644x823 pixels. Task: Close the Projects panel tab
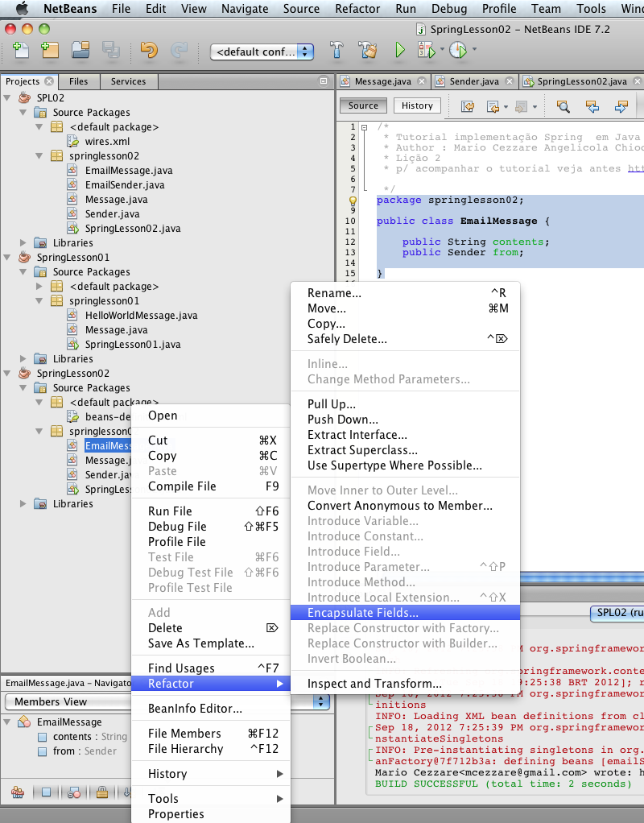(49, 81)
